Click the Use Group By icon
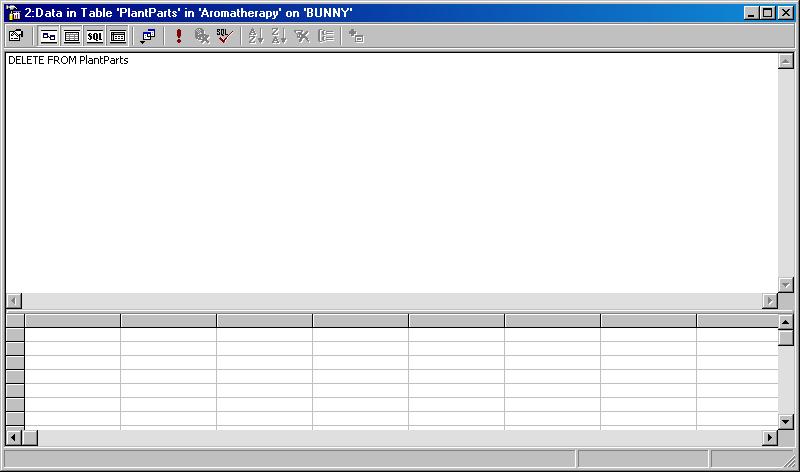Screen dimensions: 800x472 [x=326, y=36]
